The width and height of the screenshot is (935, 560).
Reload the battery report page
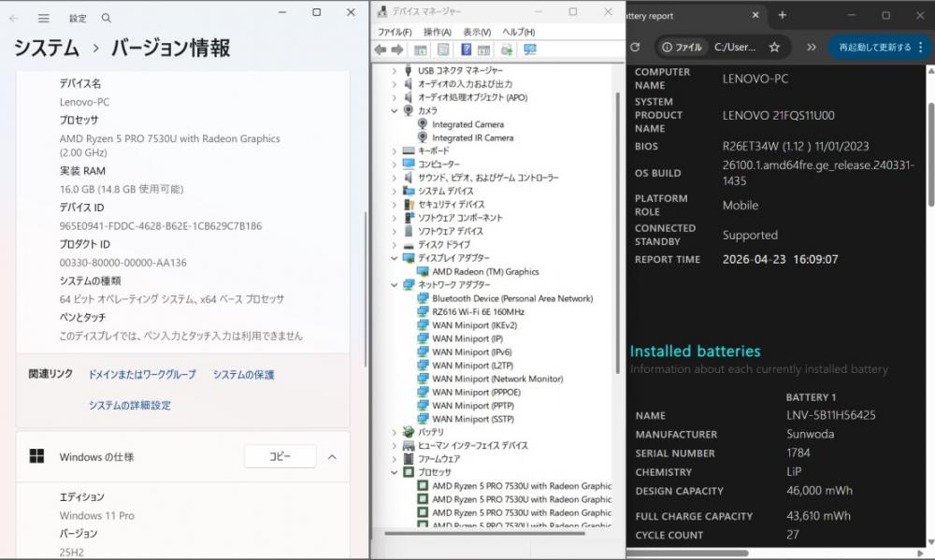pos(635,47)
